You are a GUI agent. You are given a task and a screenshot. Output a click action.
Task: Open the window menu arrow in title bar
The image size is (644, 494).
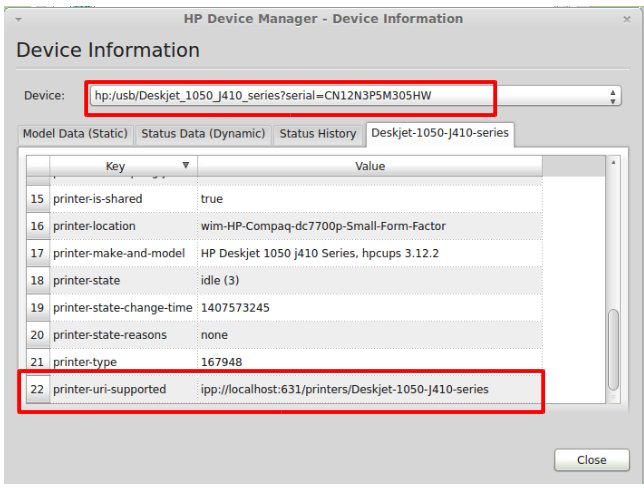18,19
